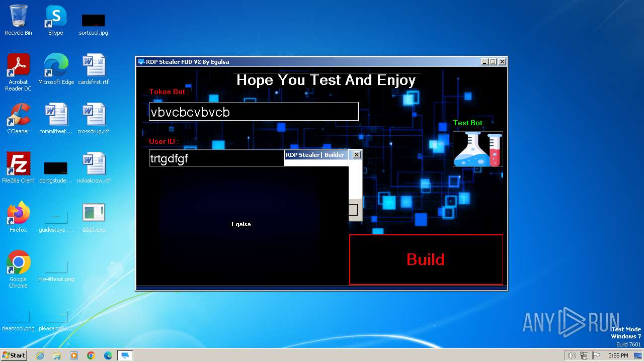This screenshot has height=362, width=644.
Task: Click the Hope You Test And Enjoy heading
Action: click(326, 80)
